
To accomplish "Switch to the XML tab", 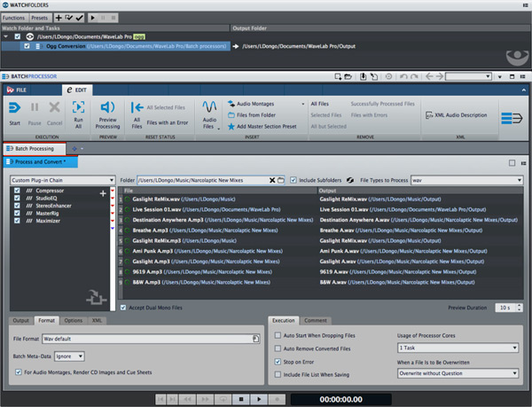I will click(97, 320).
